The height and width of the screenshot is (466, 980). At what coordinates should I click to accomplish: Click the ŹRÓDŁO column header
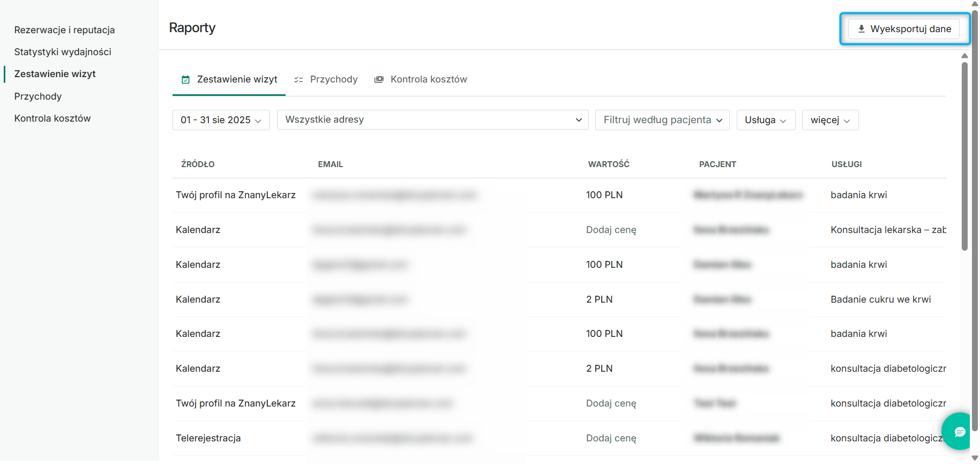tap(198, 164)
